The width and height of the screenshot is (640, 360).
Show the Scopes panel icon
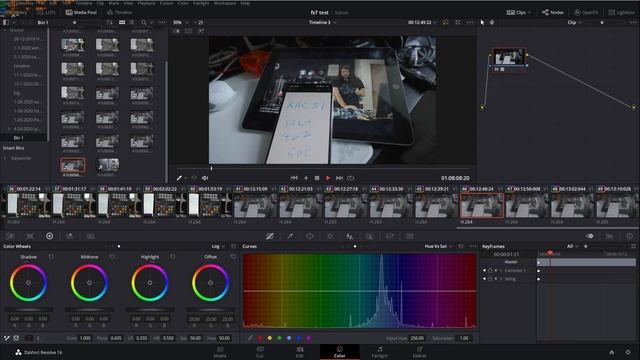tap(609, 236)
